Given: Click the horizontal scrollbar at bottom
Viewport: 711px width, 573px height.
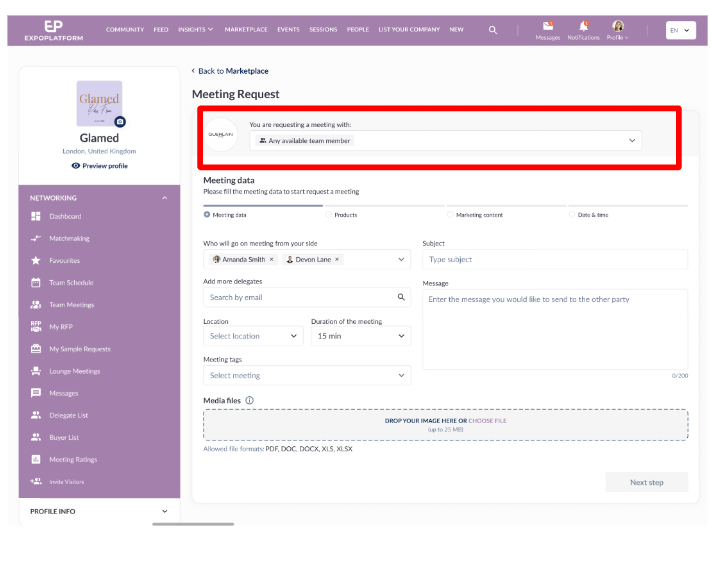Looking at the screenshot, I should click(x=193, y=524).
